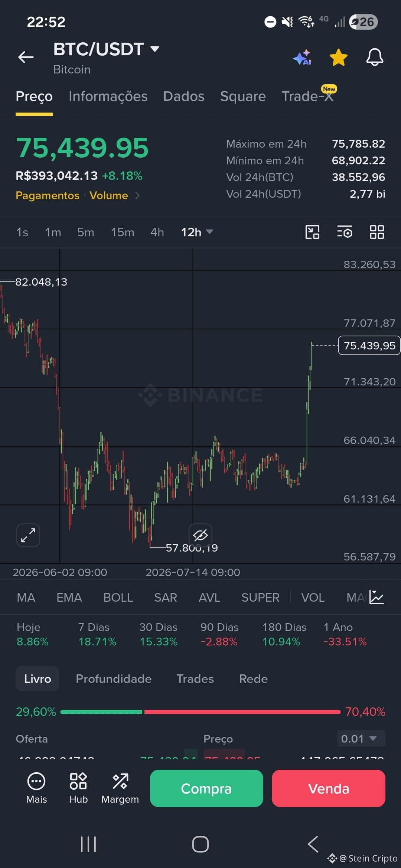Open picture-in-picture chart icon
The height and width of the screenshot is (868, 401).
pyautogui.click(x=312, y=232)
